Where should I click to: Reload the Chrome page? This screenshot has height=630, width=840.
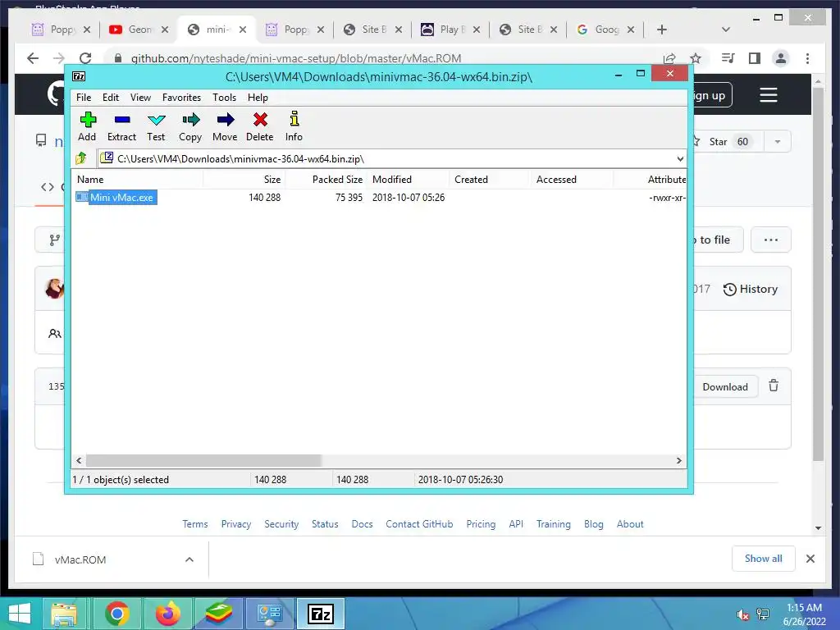coord(85,58)
